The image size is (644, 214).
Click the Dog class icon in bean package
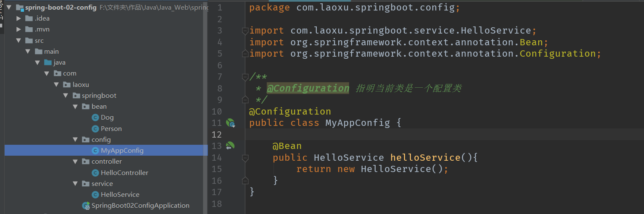(x=95, y=117)
